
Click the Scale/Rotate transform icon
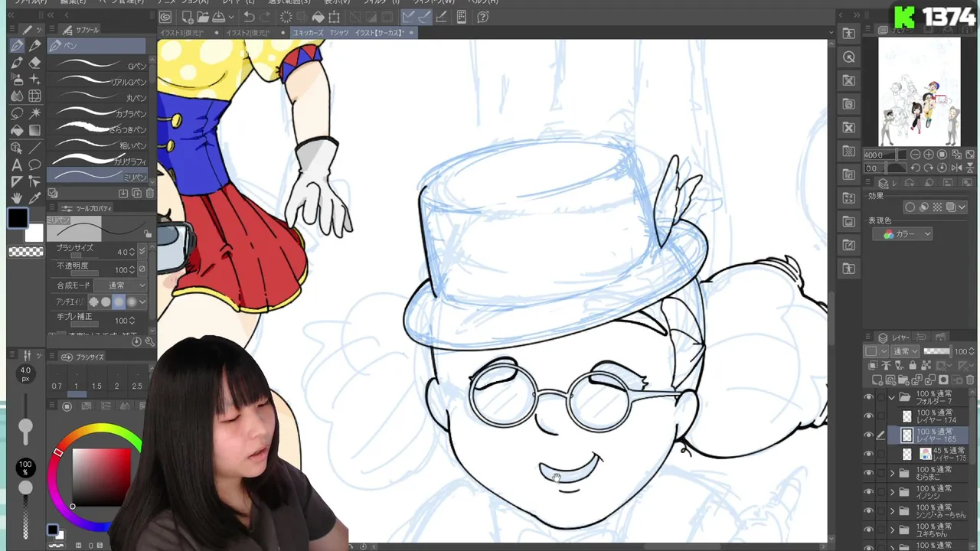[335, 17]
